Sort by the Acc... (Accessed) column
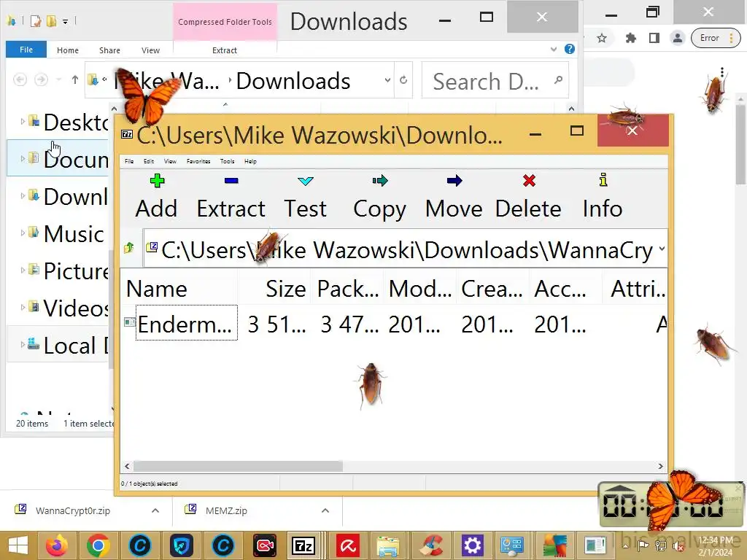 565,289
